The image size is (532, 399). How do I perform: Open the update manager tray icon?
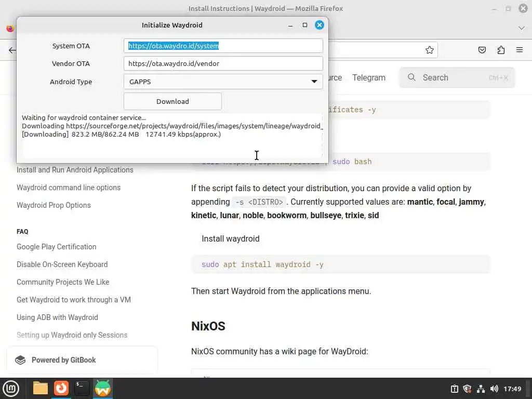coord(454,389)
